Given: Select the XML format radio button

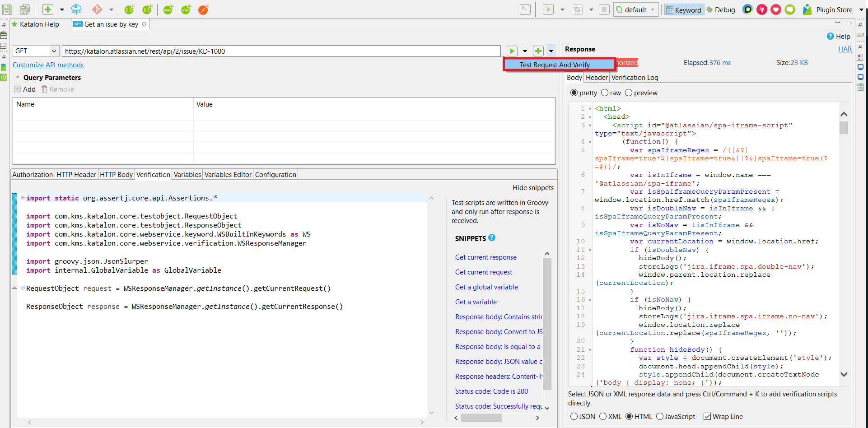Looking at the screenshot, I should coord(603,416).
